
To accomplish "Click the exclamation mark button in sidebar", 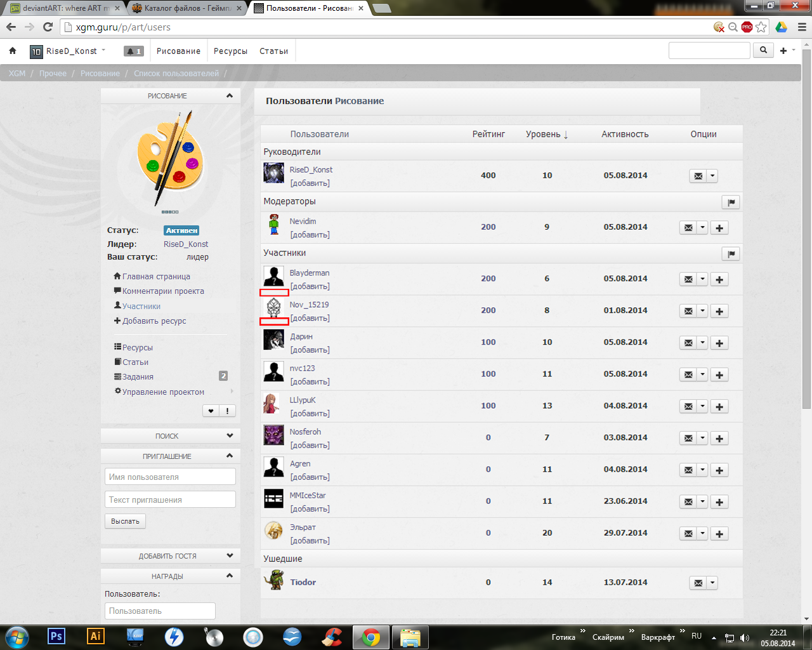I will 227,411.
